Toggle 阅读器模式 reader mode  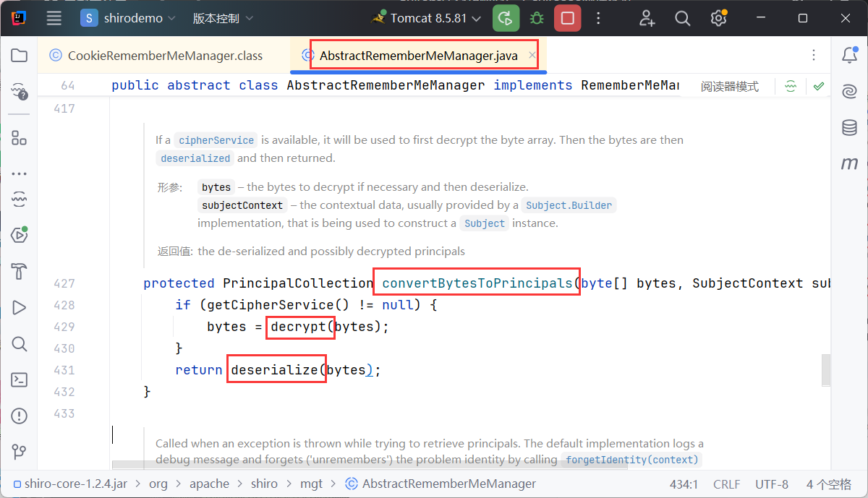(x=729, y=86)
